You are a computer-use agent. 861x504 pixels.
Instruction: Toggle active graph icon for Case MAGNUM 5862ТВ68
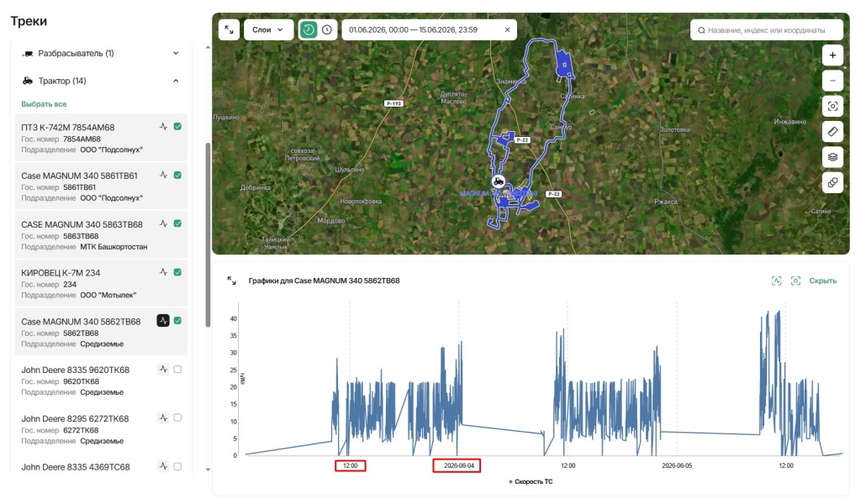tap(163, 321)
